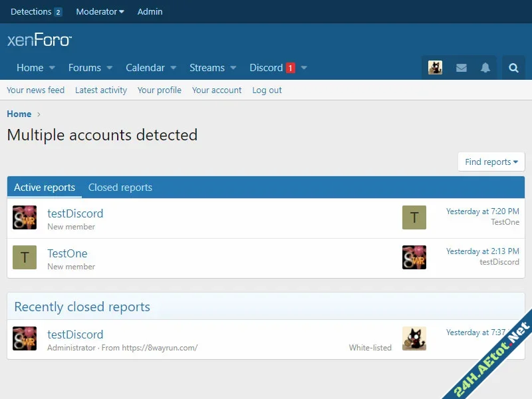The height and width of the screenshot is (399, 532).
Task: Click cat avatar in recently closed reports
Action: coord(414,338)
